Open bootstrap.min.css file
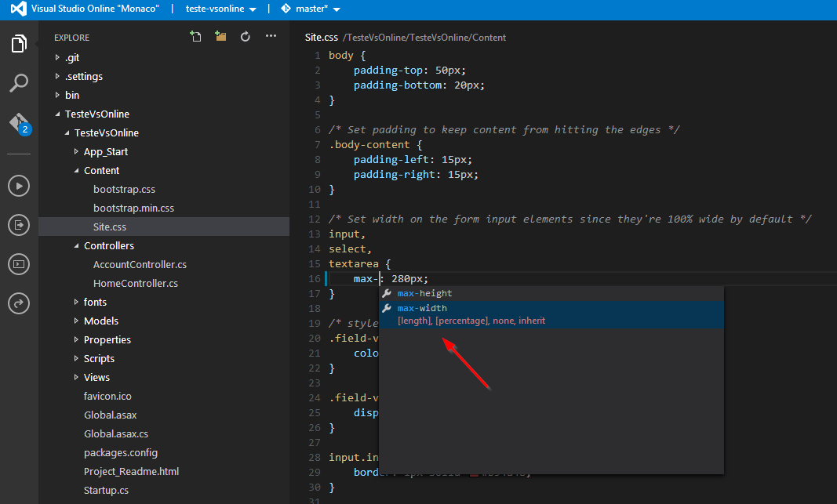The width and height of the screenshot is (837, 504). (x=133, y=208)
